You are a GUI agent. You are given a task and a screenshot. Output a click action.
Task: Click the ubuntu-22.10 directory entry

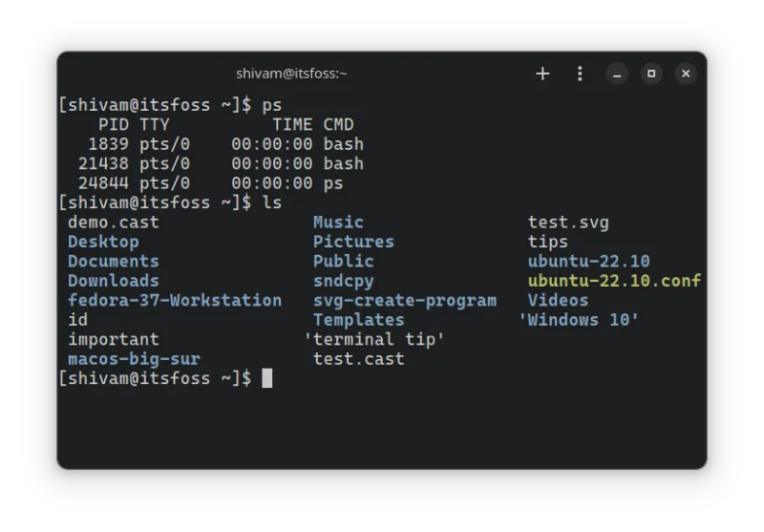(589, 262)
